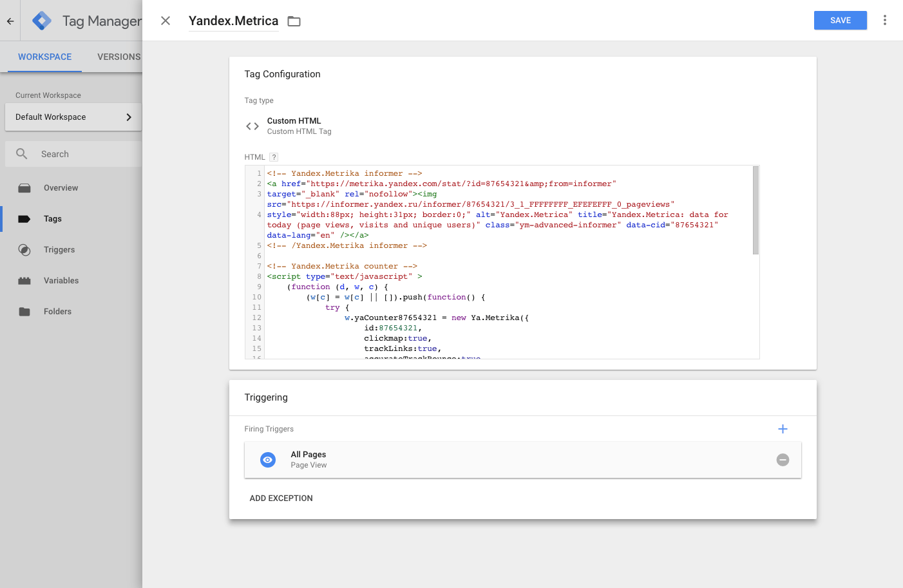This screenshot has width=903, height=588.
Task: Click the back arrow in Tag Manager header
Action: [10, 21]
